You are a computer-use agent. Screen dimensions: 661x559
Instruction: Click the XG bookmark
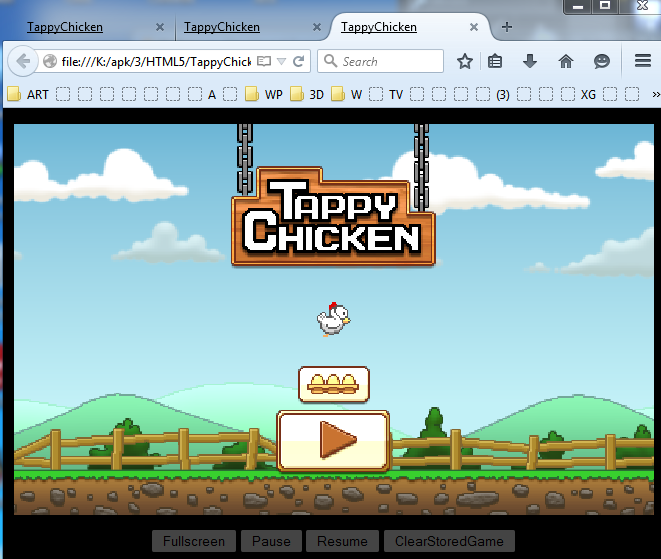click(x=578, y=94)
